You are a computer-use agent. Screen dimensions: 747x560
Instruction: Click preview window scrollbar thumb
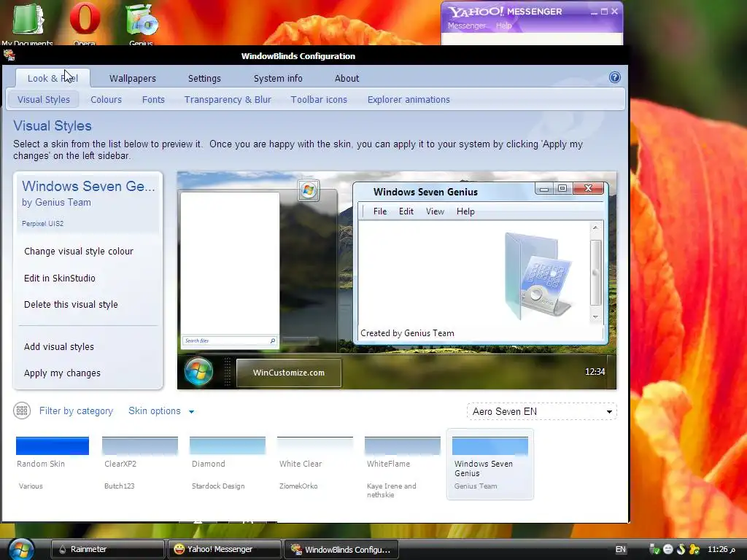pos(595,273)
